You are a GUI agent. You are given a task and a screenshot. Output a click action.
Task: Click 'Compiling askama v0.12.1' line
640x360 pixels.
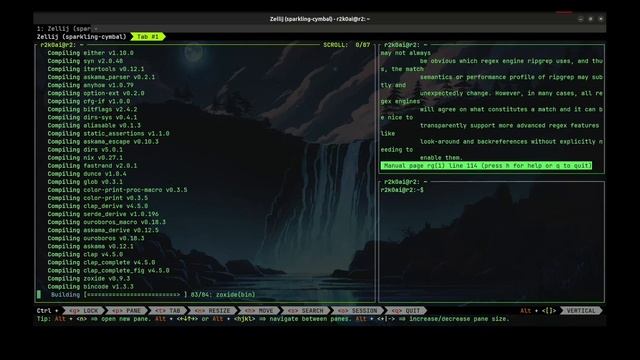(x=90, y=247)
